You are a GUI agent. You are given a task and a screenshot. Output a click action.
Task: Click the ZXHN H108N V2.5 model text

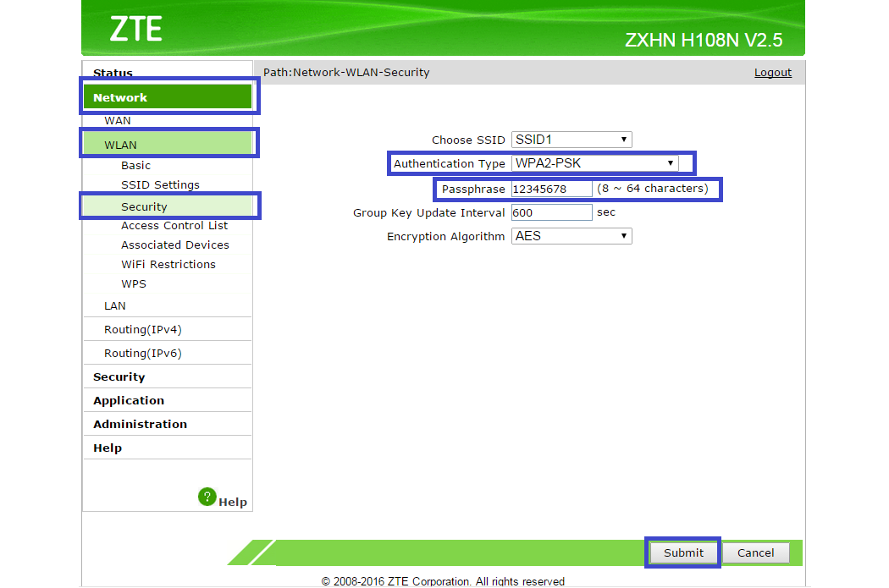click(704, 41)
